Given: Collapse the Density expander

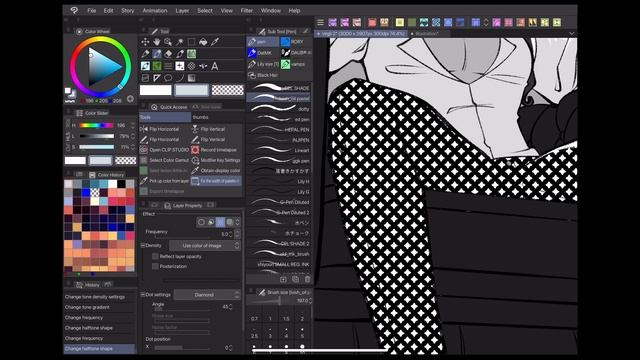Looking at the screenshot, I should coord(143,245).
